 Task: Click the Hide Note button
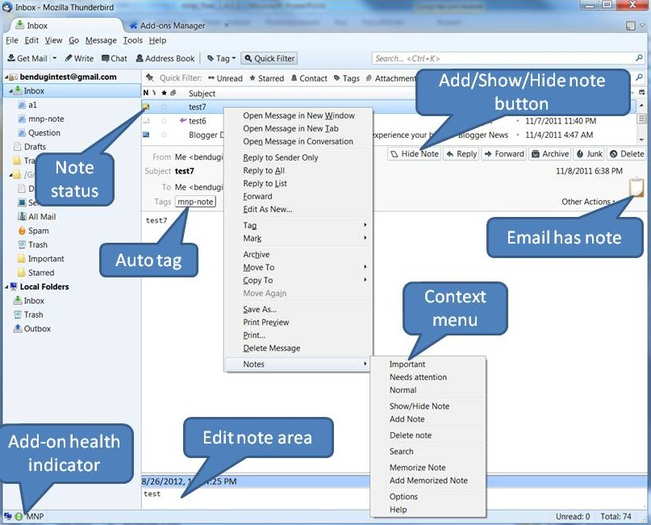click(x=414, y=154)
